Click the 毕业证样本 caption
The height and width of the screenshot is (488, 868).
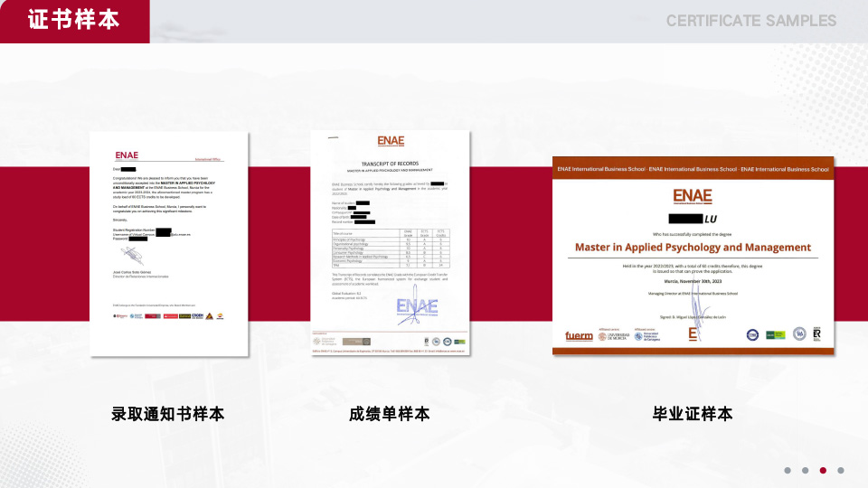(693, 414)
